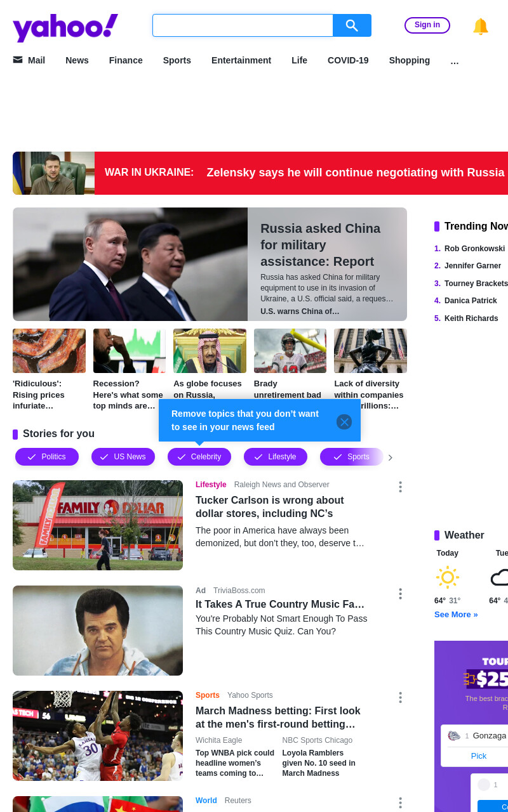Toggle the Sports topic chip
The height and width of the screenshot is (812, 508).
pyautogui.click(x=352, y=457)
